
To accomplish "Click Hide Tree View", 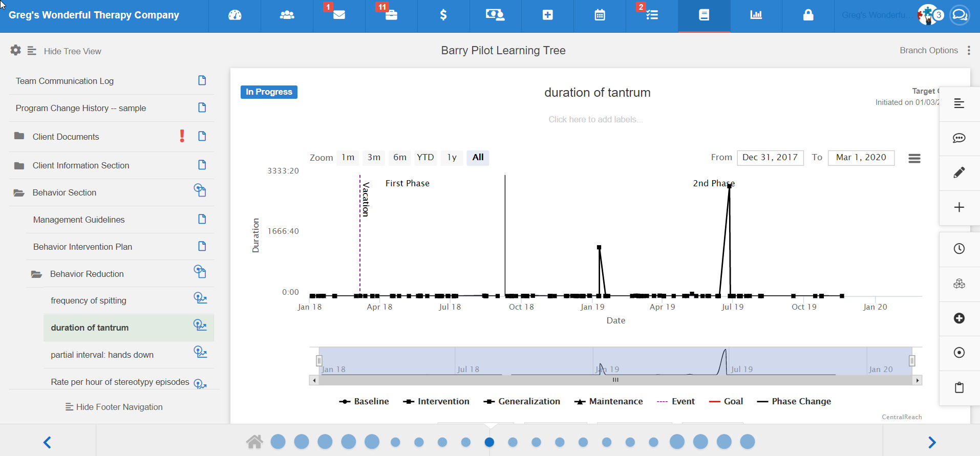I will click(72, 51).
